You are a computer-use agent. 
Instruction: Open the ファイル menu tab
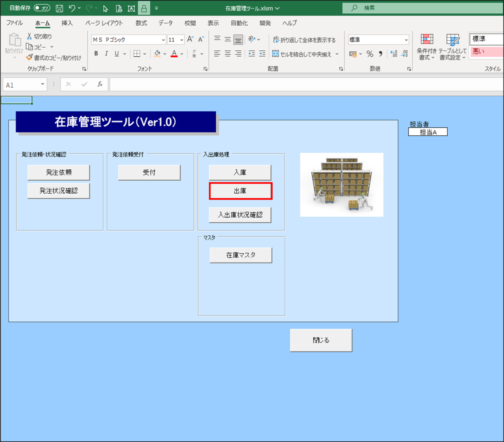click(x=15, y=23)
